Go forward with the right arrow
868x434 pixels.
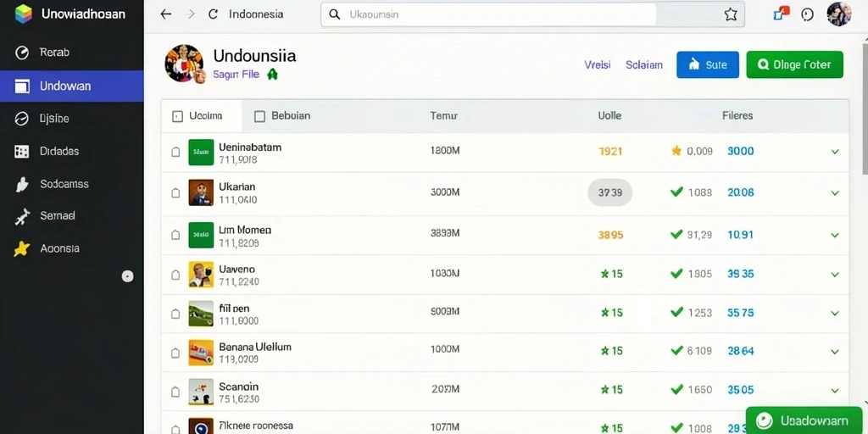coord(192,14)
